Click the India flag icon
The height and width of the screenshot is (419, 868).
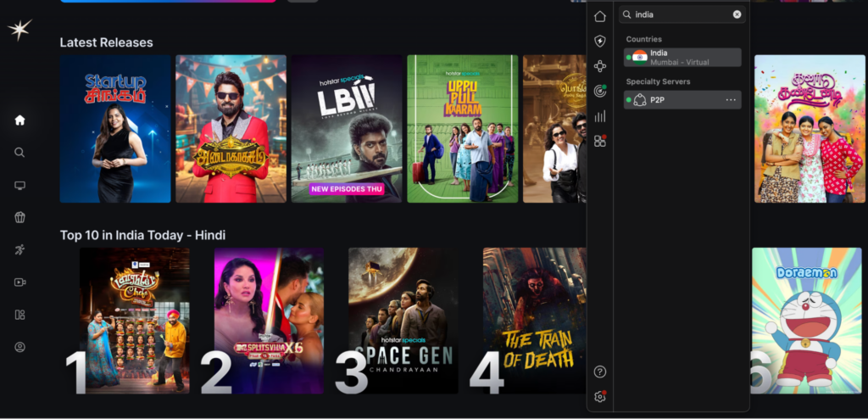[640, 57]
